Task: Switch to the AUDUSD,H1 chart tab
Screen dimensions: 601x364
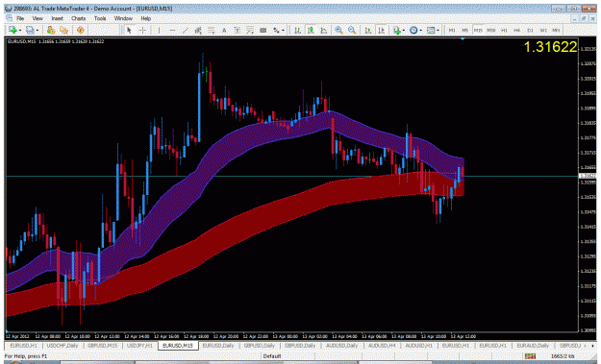Action: click(419, 346)
